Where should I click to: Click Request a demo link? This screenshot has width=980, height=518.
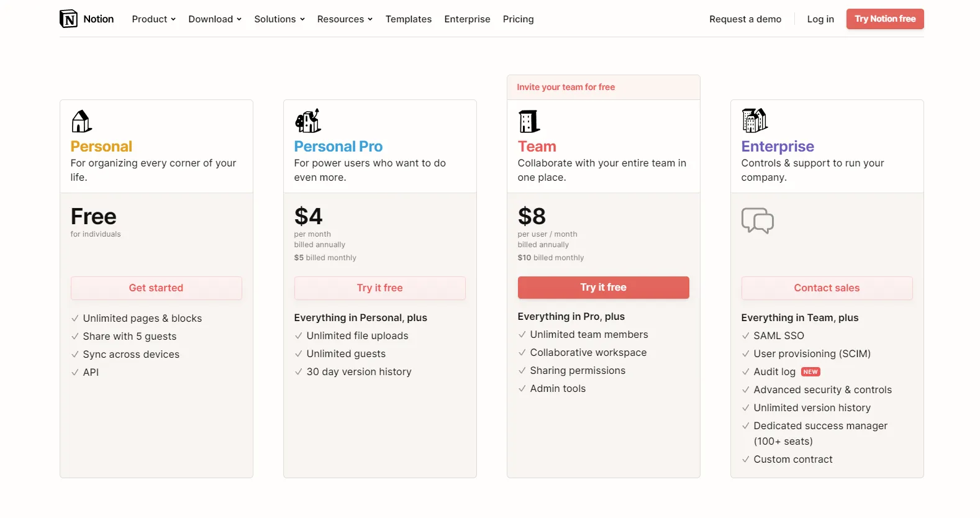click(745, 19)
